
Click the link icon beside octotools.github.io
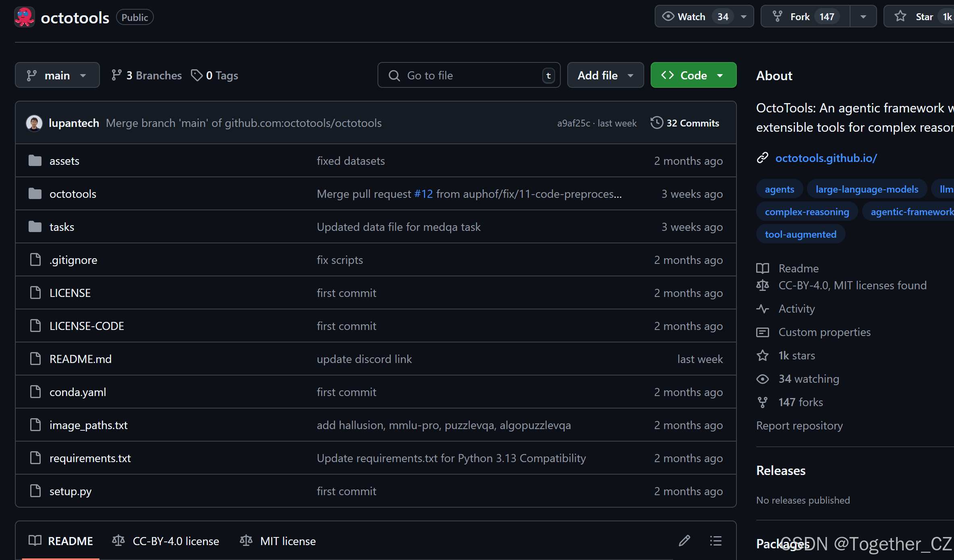[x=763, y=158]
